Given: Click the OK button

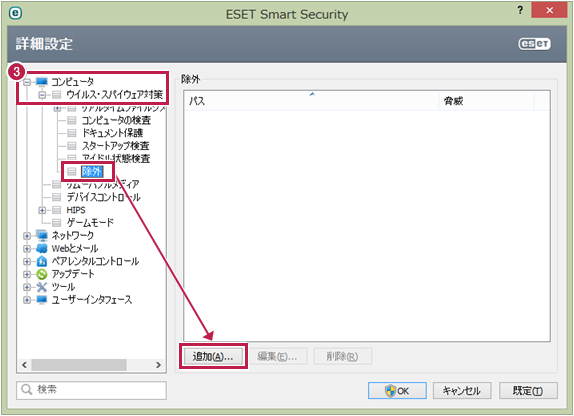Looking at the screenshot, I should (397, 391).
